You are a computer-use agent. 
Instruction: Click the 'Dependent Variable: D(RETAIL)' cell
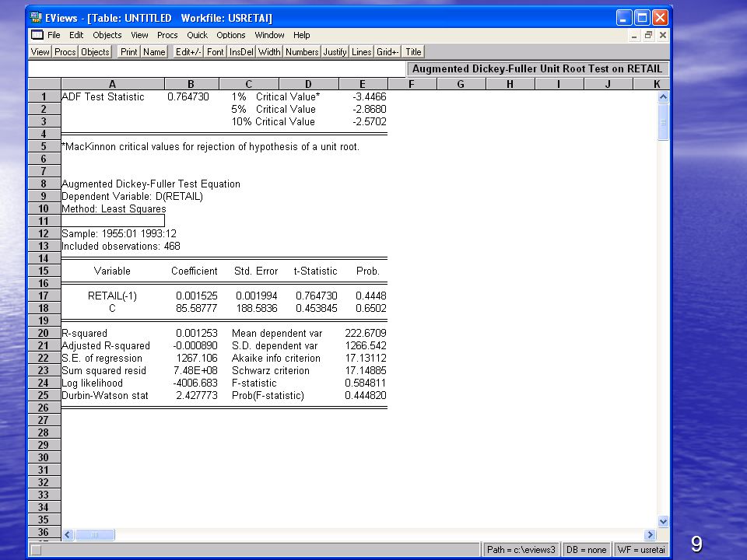pos(132,196)
